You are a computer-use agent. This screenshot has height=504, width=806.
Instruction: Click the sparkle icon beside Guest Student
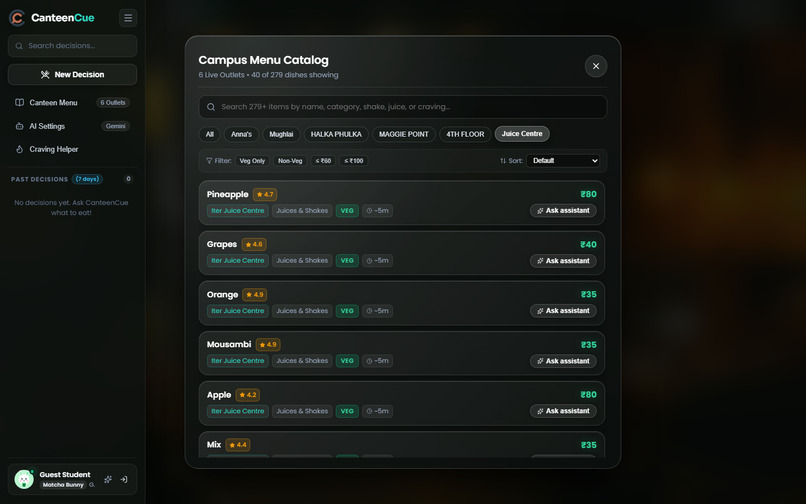point(108,479)
